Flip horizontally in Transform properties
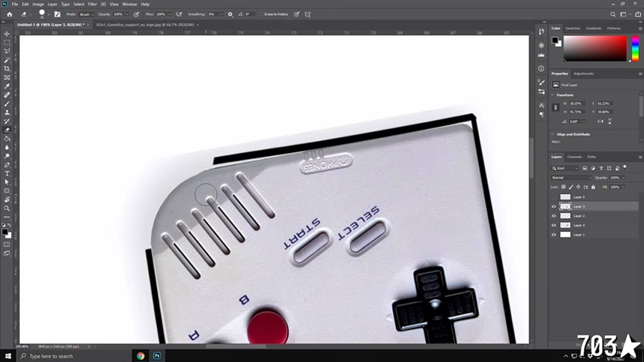The width and height of the screenshot is (644, 362). coord(601,121)
